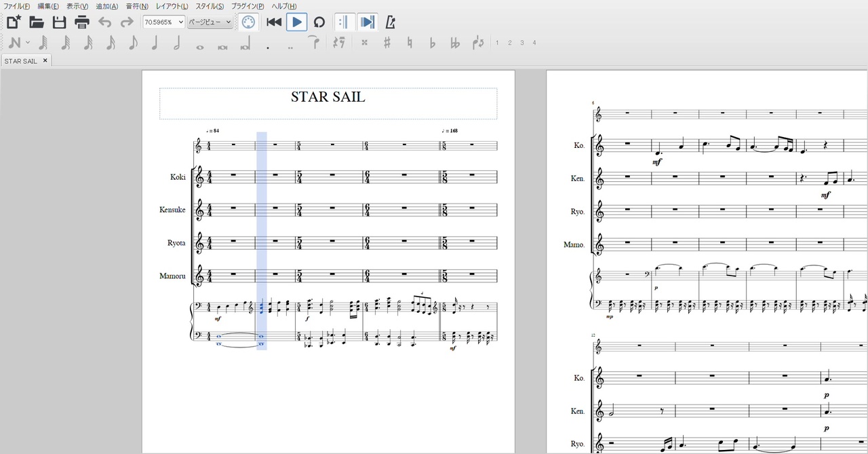This screenshot has height=454, width=868.
Task: Apply flat accidental
Action: [433, 43]
